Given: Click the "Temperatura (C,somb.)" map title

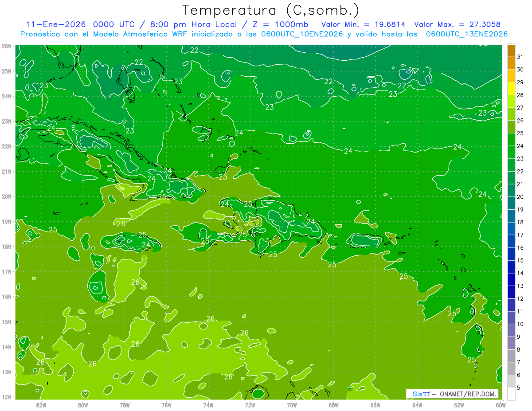Looking at the screenshot, I should [271, 11].
